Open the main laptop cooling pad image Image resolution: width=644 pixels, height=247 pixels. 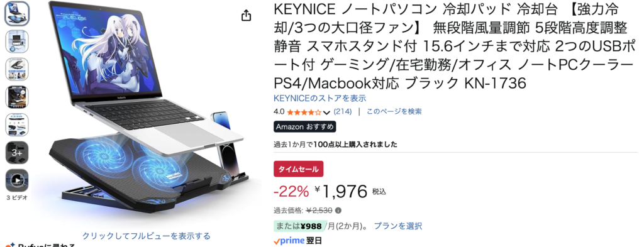tap(148, 111)
